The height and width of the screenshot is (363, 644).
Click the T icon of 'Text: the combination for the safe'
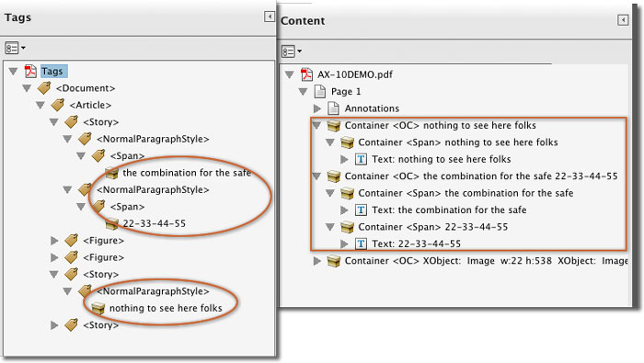pos(361,210)
